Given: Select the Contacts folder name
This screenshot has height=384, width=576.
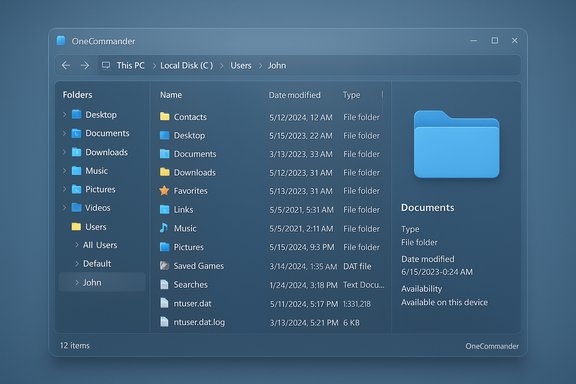Looking at the screenshot, I should pyautogui.click(x=190, y=117).
